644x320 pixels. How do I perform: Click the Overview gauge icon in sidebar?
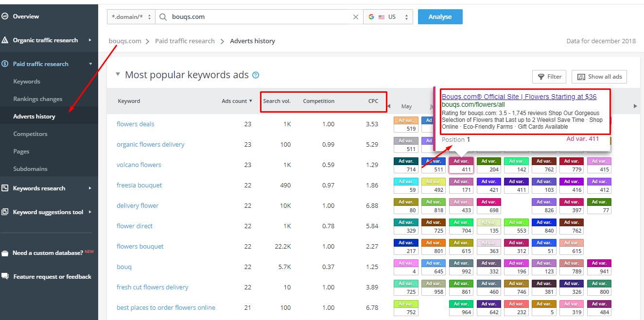(5, 17)
